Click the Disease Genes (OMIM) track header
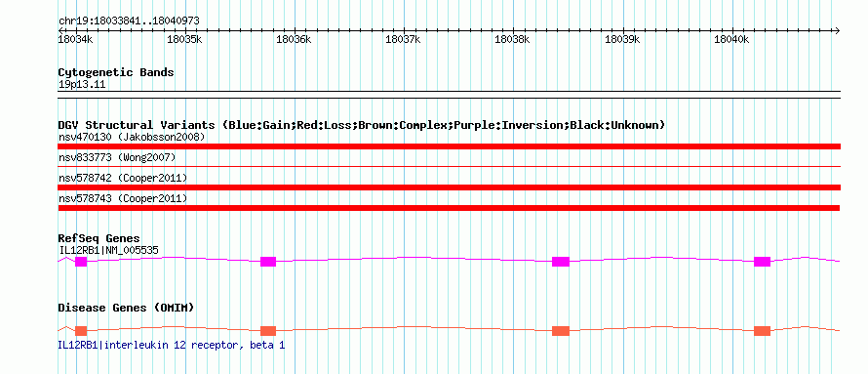The height and width of the screenshot is (374, 868). point(126,308)
